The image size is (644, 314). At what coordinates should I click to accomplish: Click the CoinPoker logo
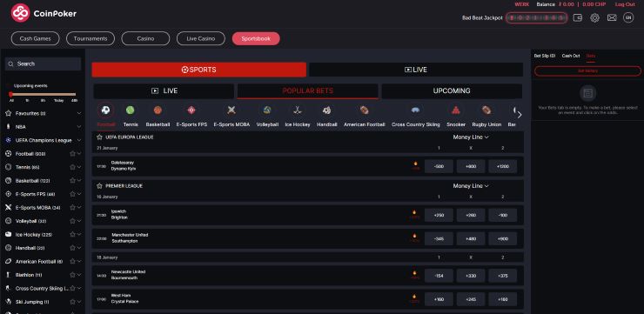[44, 13]
